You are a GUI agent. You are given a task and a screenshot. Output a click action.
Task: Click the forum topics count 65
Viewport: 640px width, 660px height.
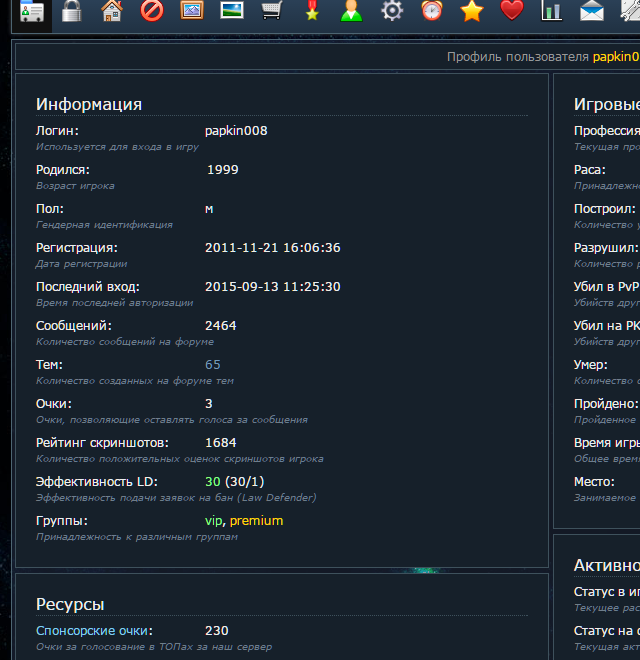click(213, 365)
